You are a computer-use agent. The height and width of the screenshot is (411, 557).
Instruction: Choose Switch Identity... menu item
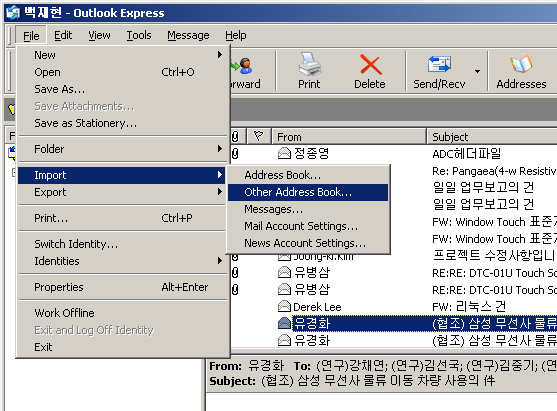tap(121, 244)
